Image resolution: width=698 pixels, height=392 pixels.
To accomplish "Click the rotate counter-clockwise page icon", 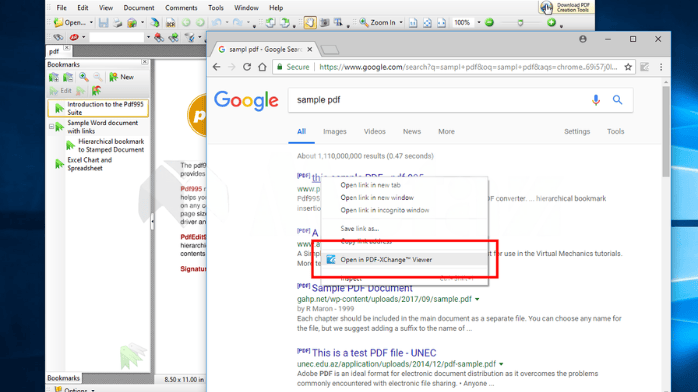I will (270, 22).
